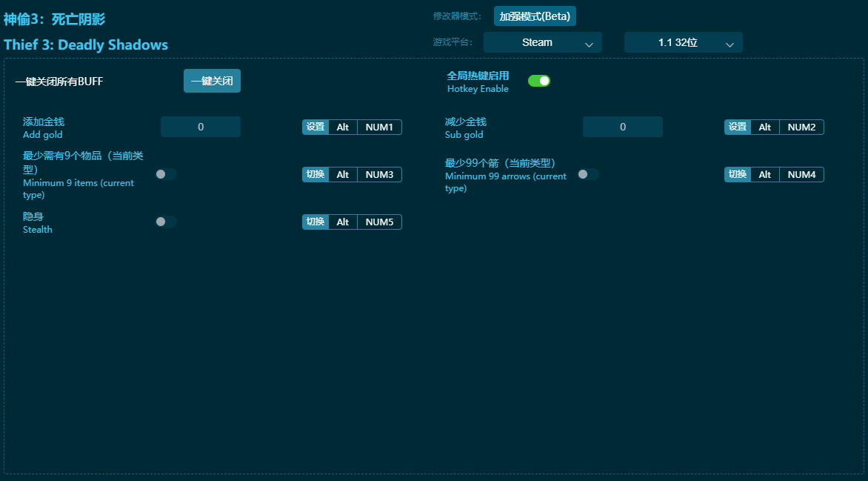Select the NUM1 hotkey key box
The width and height of the screenshot is (868, 481).
coord(379,127)
